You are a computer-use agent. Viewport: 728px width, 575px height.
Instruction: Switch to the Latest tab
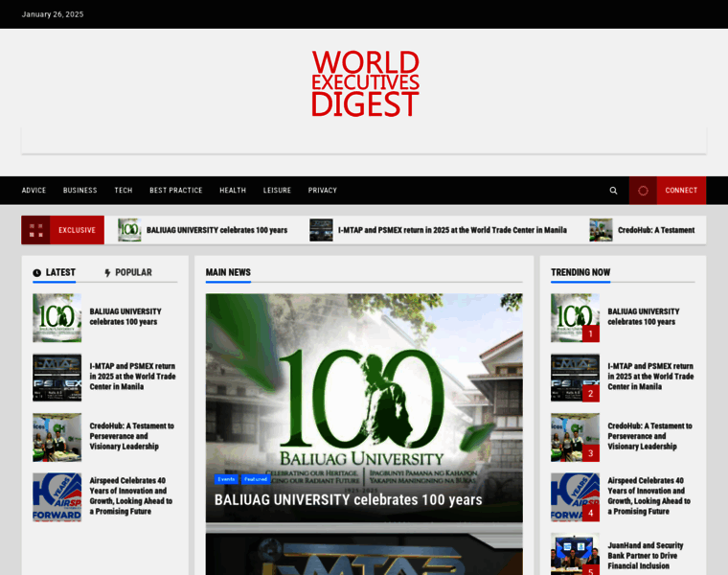point(55,272)
